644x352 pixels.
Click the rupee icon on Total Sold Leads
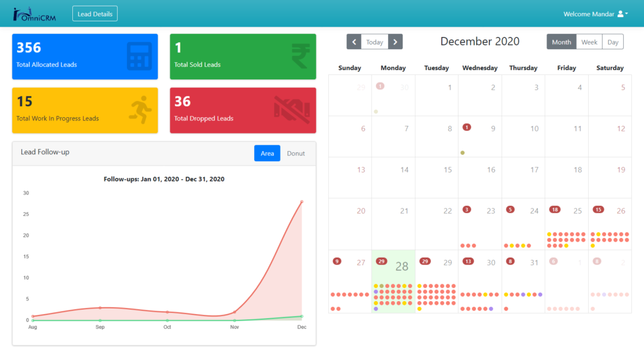[300, 56]
